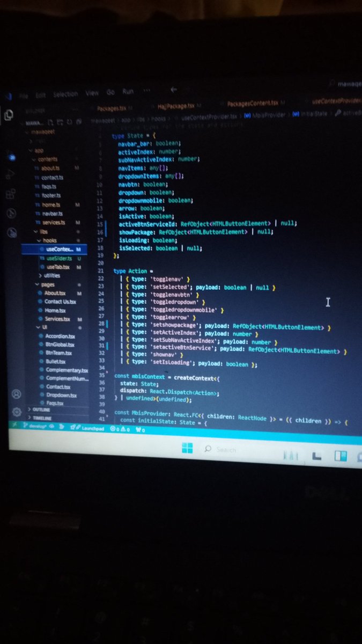
Task: Open about.ts in the explorer
Action: point(51,169)
